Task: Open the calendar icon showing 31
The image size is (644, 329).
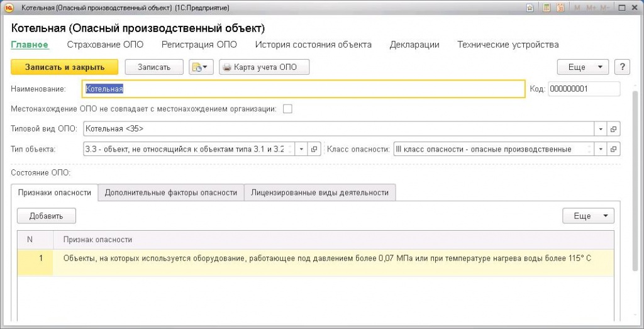Action: [560, 8]
